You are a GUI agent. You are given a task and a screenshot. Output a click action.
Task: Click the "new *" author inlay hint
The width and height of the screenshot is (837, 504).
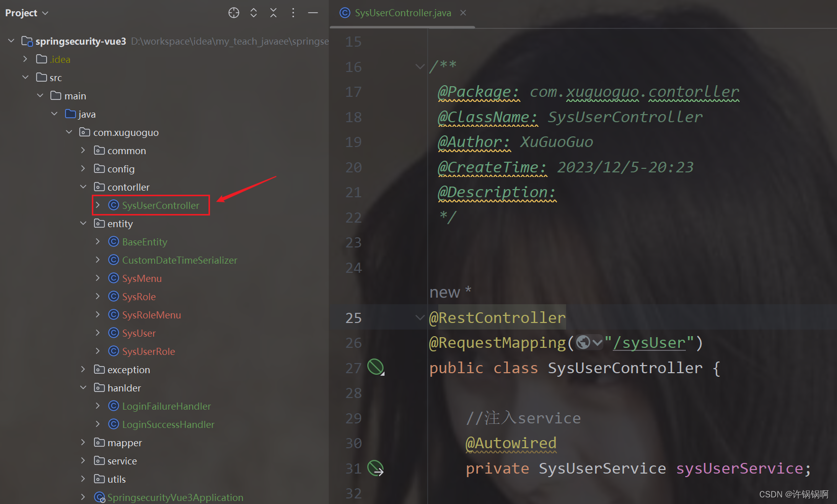pyautogui.click(x=450, y=292)
